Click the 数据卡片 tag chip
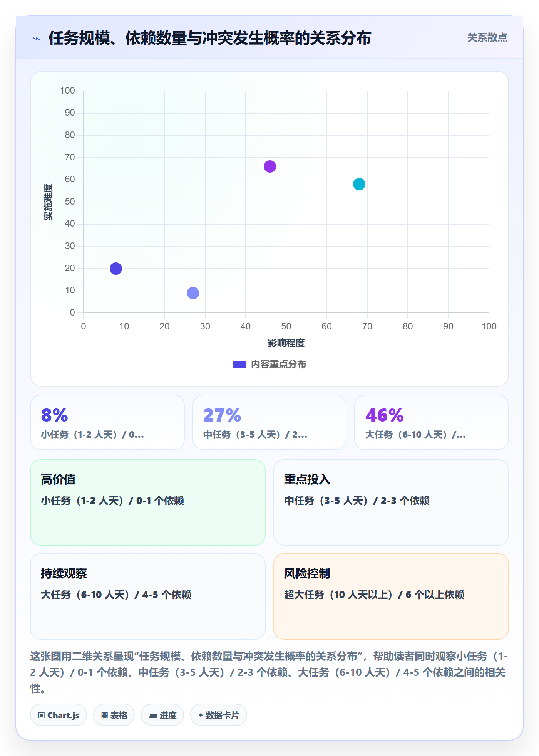The image size is (539, 756). [219, 715]
